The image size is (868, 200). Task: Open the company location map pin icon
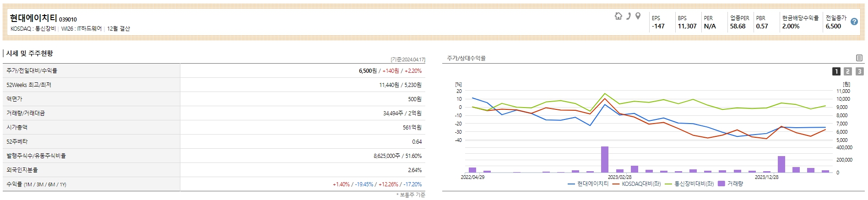(x=638, y=16)
